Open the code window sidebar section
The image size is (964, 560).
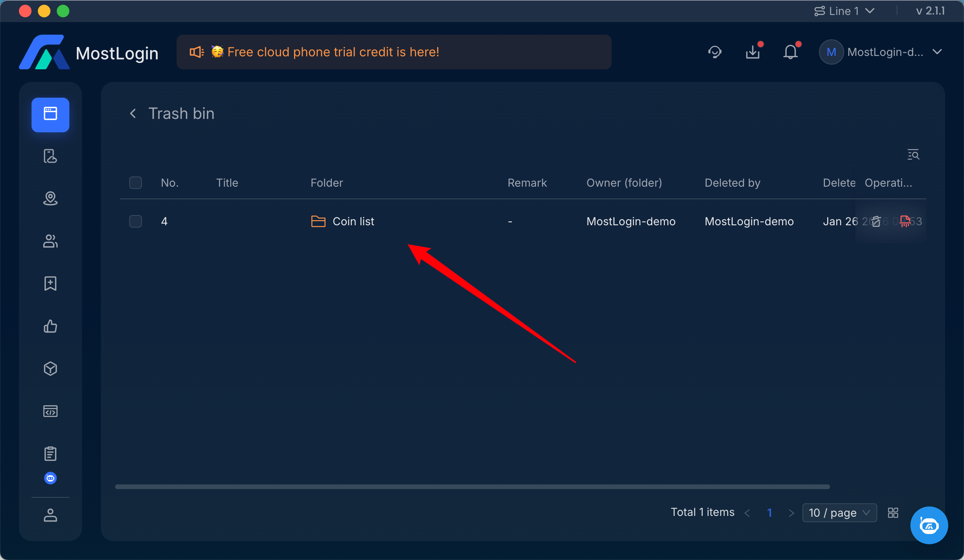pos(50,411)
